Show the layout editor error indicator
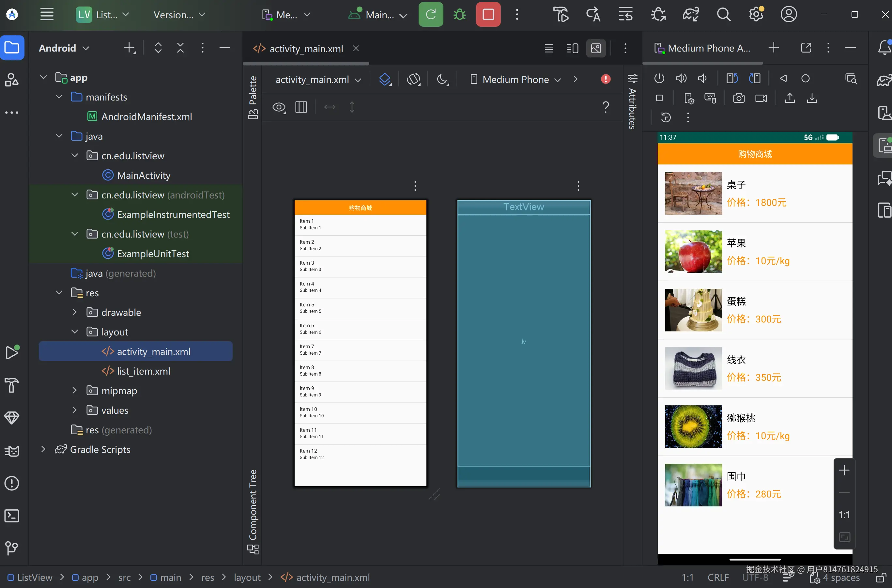The width and height of the screenshot is (892, 588). tap(606, 79)
